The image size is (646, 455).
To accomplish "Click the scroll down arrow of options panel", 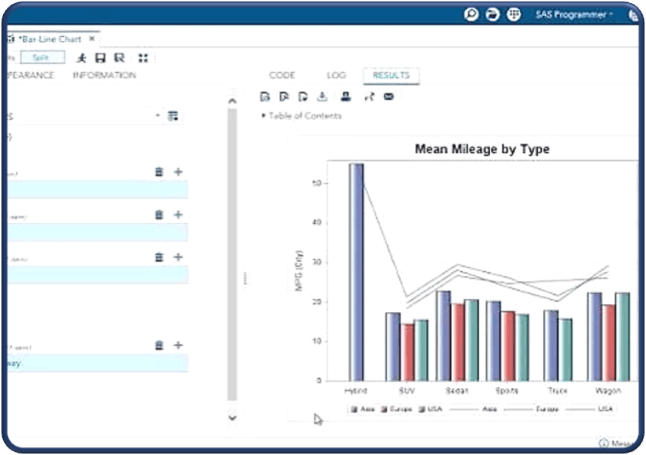I will (x=232, y=418).
